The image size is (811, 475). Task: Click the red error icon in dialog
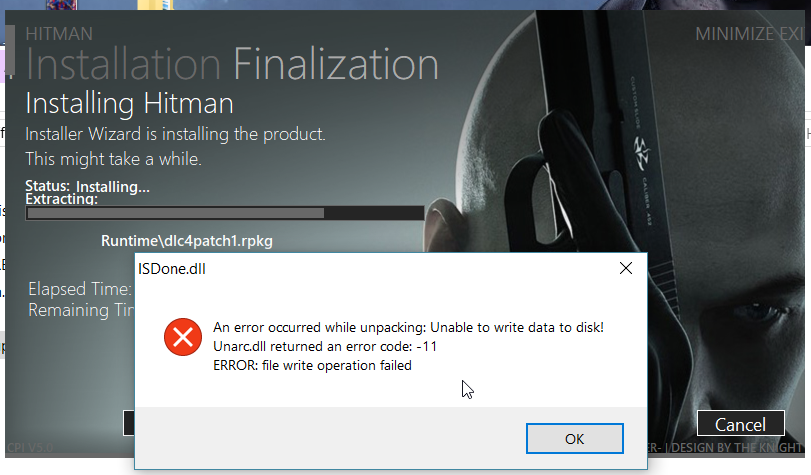[x=182, y=338]
